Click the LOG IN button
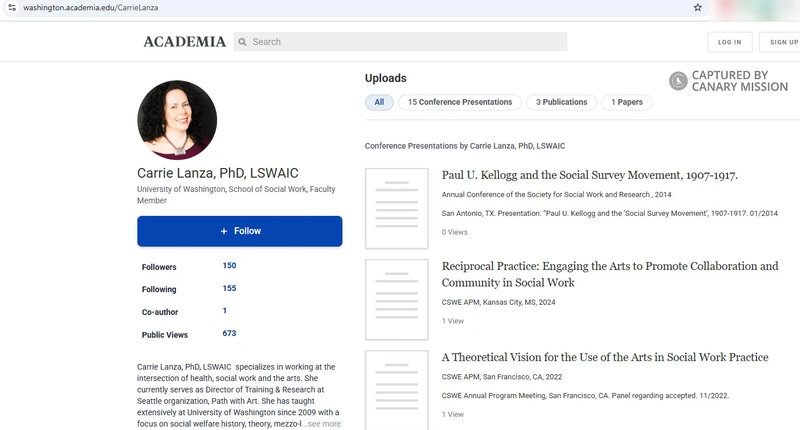800x430 pixels. pos(730,42)
